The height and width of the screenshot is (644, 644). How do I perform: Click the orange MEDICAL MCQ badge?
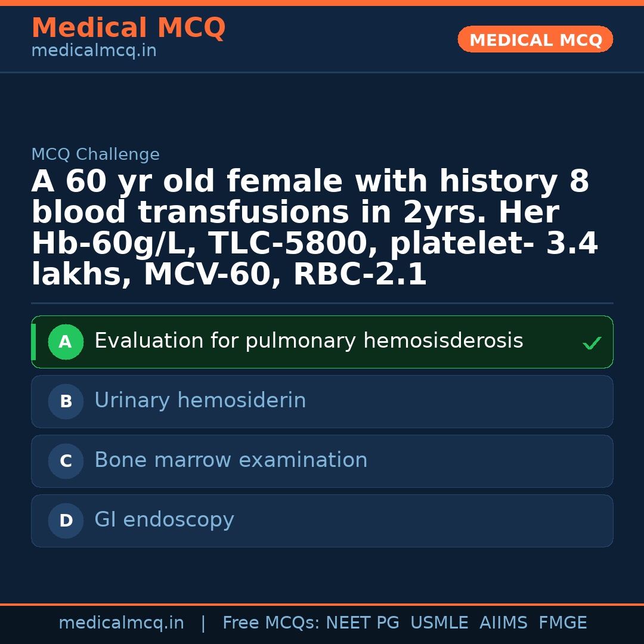(535, 39)
